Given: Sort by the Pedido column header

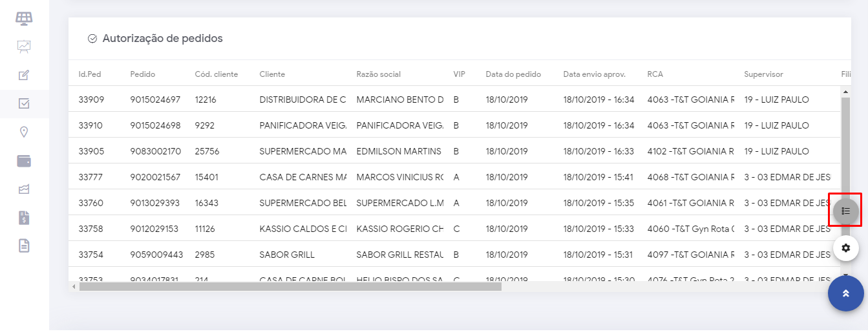Looking at the screenshot, I should coord(142,74).
